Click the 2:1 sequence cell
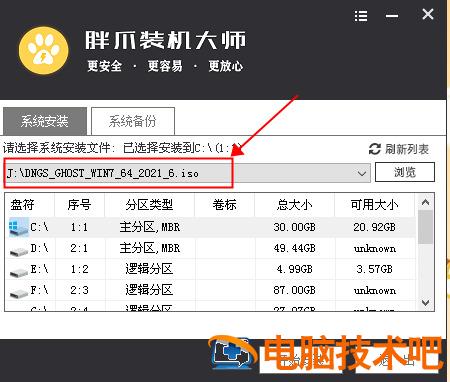 pyautogui.click(x=79, y=248)
